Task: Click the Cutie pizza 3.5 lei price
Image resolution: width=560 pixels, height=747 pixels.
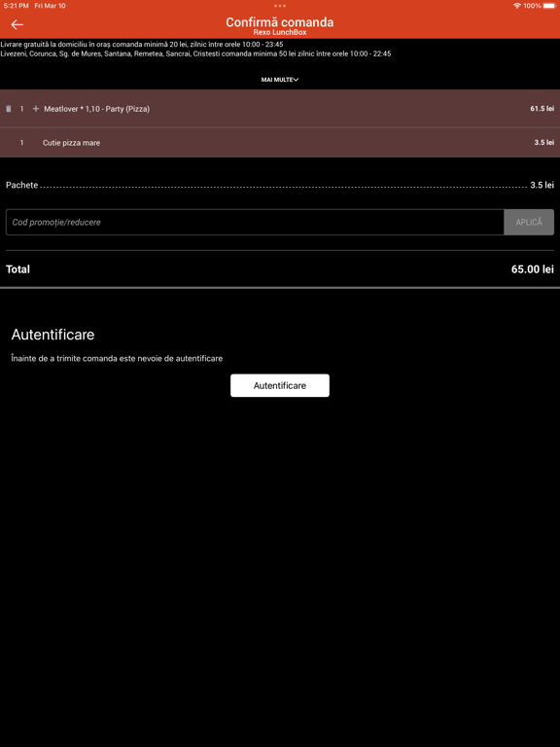Action: pyautogui.click(x=543, y=142)
